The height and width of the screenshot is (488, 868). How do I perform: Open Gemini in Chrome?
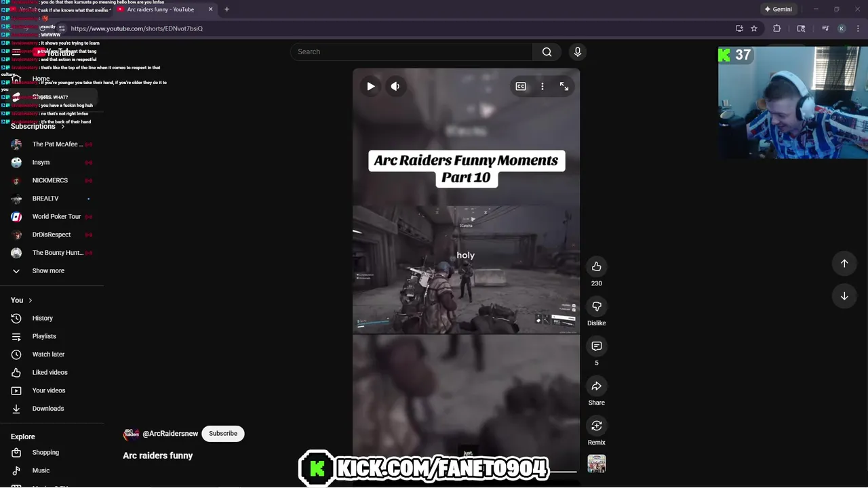778,9
